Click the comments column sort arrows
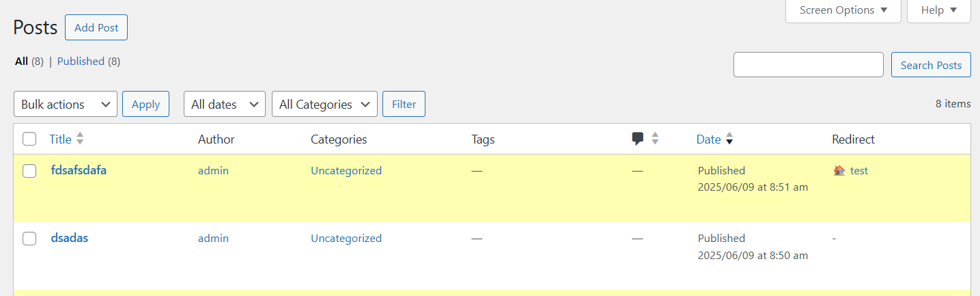 [655, 139]
